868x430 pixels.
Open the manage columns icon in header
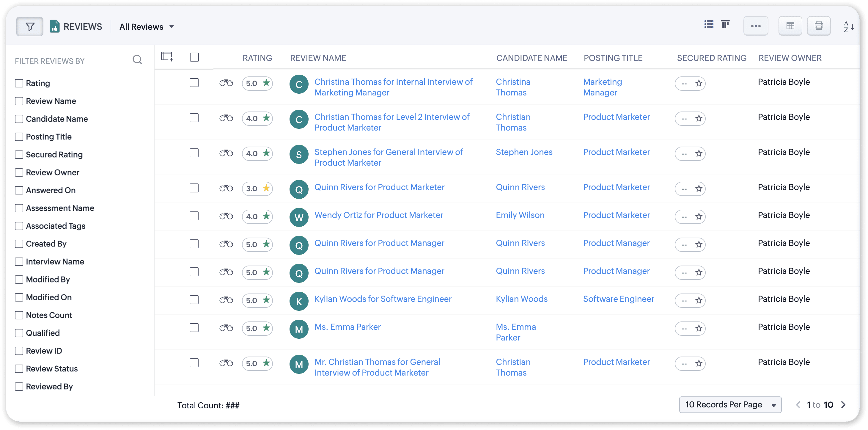point(167,56)
